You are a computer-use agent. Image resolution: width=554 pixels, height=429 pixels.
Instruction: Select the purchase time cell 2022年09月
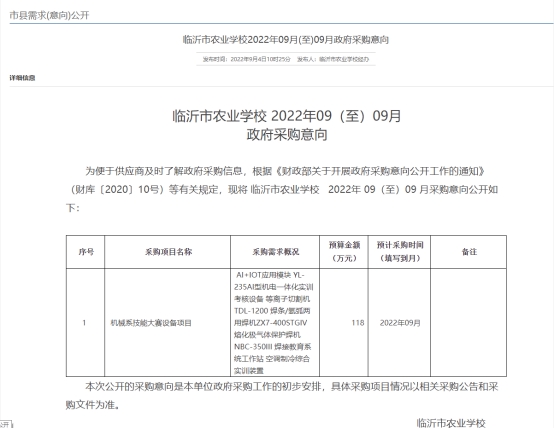[x=400, y=323]
